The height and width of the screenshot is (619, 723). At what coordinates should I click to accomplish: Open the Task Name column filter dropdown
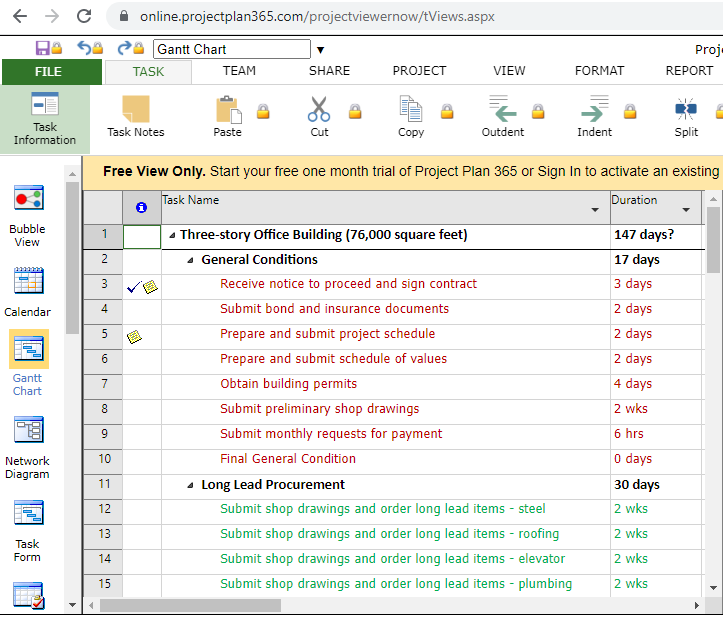tap(596, 210)
